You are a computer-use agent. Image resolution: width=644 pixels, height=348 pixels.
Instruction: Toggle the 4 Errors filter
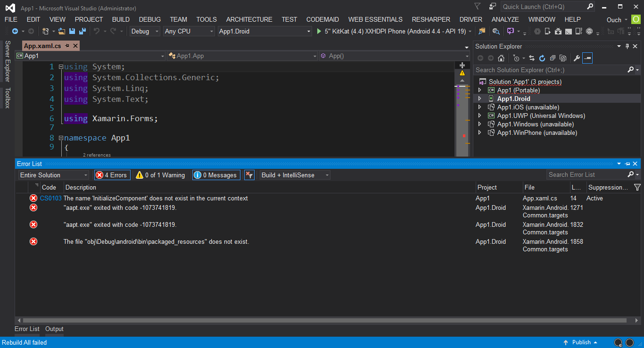[x=112, y=175]
